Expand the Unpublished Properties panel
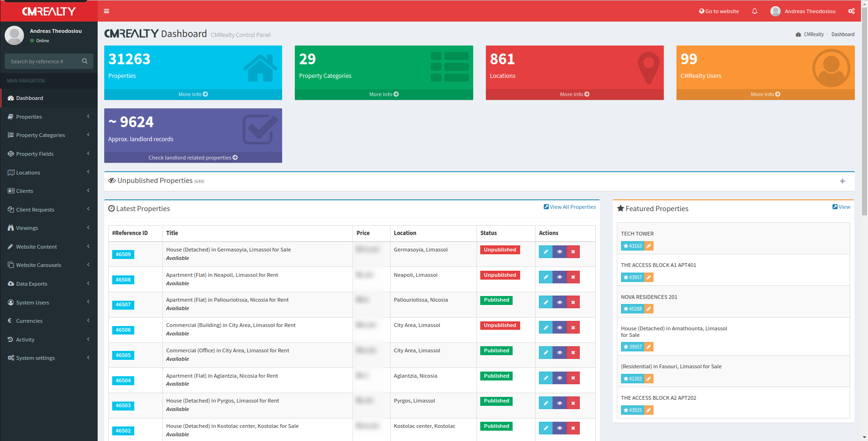This screenshot has height=441, width=868. tap(843, 181)
